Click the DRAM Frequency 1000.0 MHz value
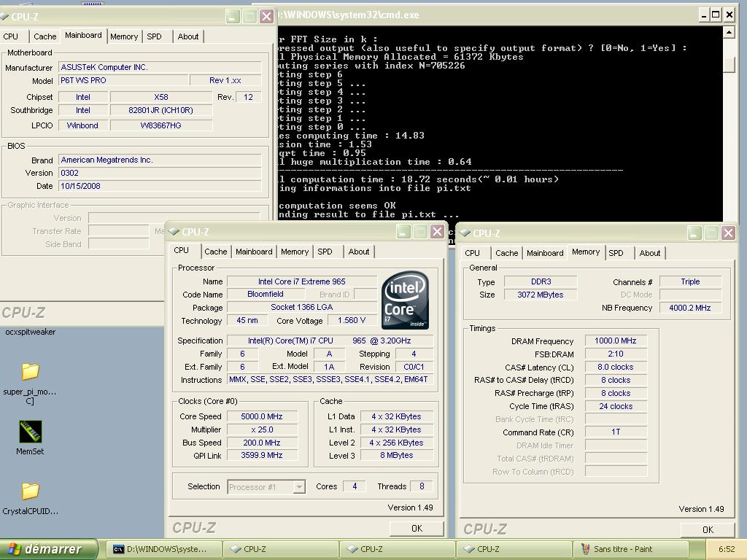This screenshot has height=560, width=747. click(616, 341)
